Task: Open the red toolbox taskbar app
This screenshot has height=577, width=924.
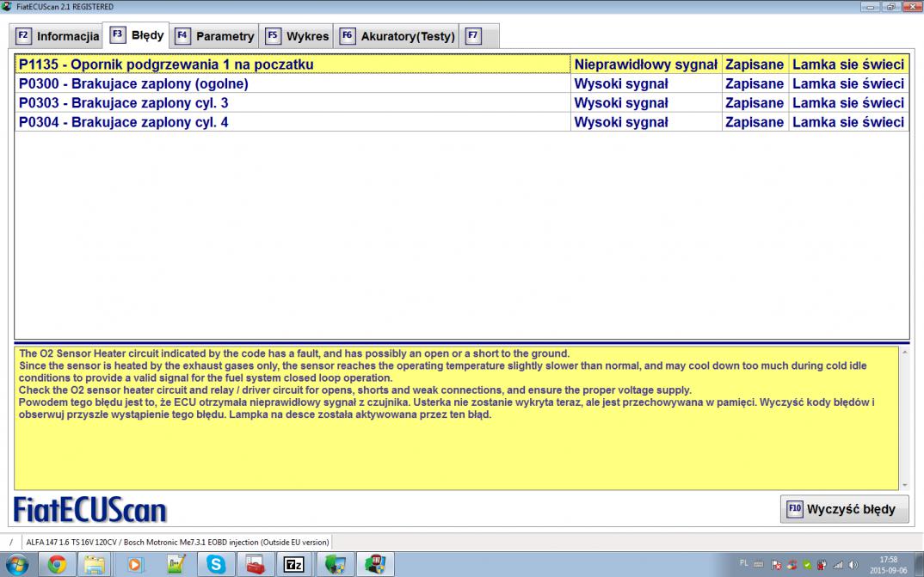Action: click(256, 565)
